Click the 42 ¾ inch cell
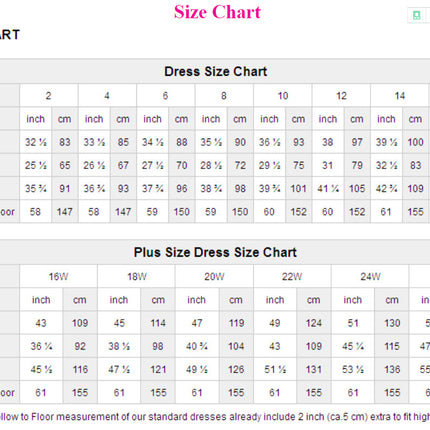Viewport: 430px width, 430px height. tap(386, 189)
